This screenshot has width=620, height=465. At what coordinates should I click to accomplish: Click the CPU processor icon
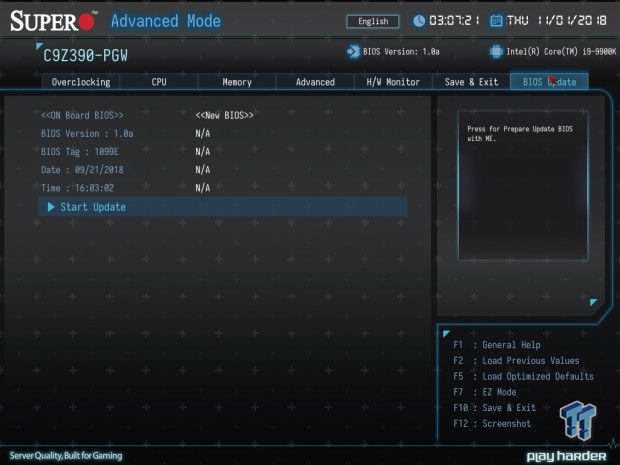[496, 52]
